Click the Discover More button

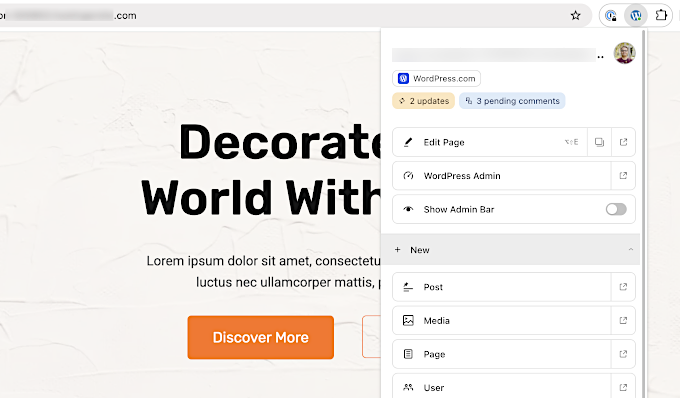261,337
